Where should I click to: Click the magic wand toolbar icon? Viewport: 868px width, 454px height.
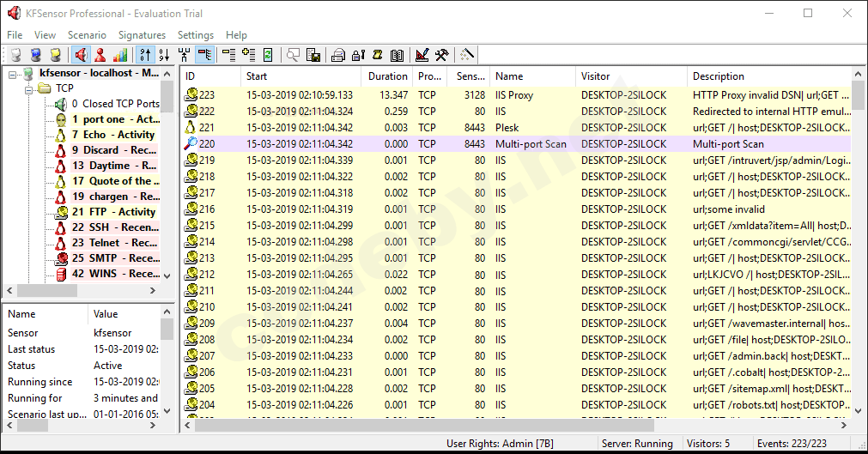tap(467, 55)
